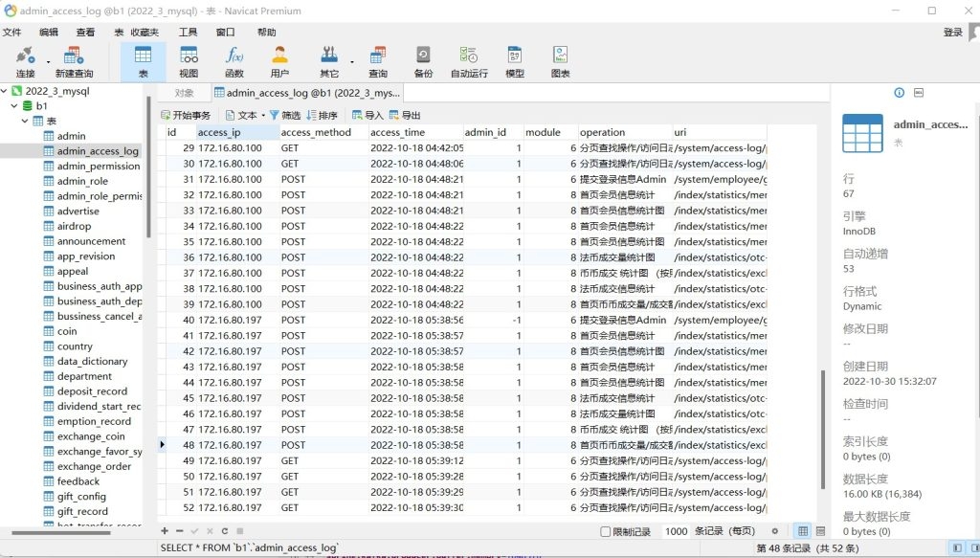980x558 pixels.
Task: Collapse the b1 database tree node
Action: (x=15, y=106)
